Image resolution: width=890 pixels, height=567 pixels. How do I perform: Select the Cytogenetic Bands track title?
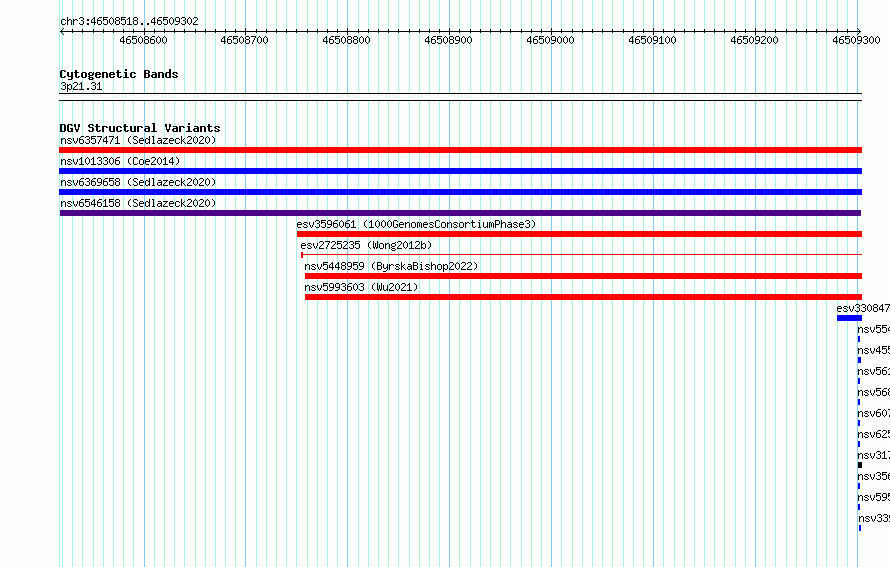click(x=119, y=74)
